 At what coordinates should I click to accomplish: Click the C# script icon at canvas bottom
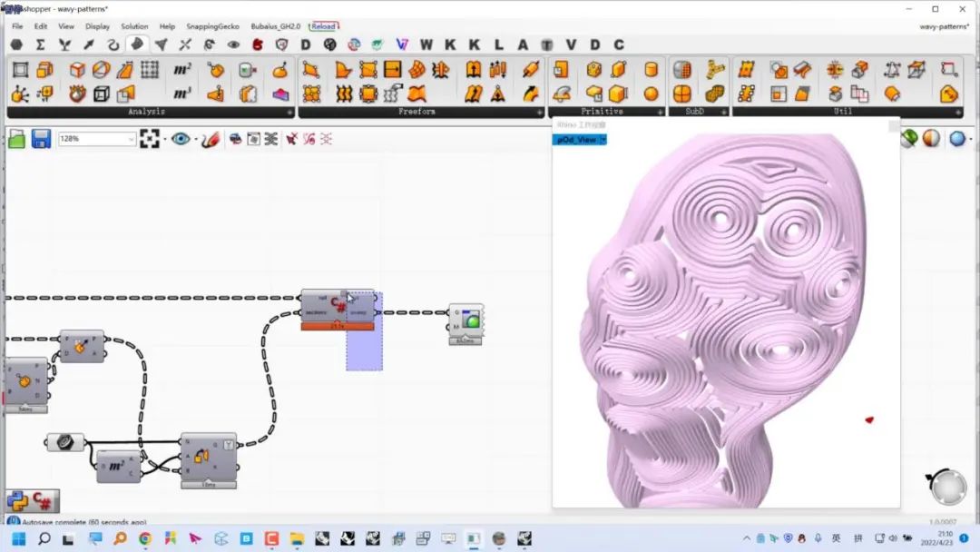click(x=44, y=501)
